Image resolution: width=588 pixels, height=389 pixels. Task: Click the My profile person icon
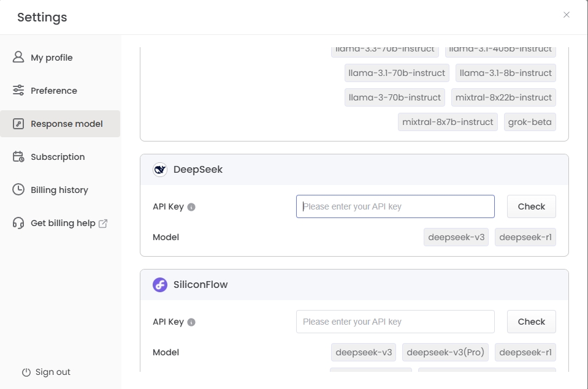18,57
